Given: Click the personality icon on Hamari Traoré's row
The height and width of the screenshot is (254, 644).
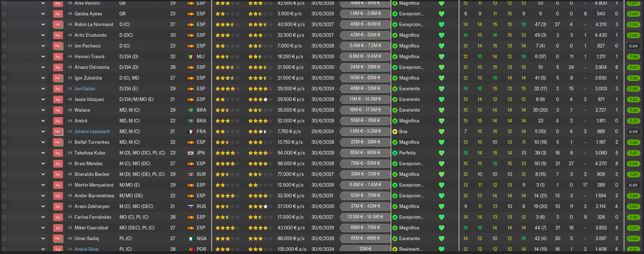Looking at the screenshot, I should pos(395,57).
